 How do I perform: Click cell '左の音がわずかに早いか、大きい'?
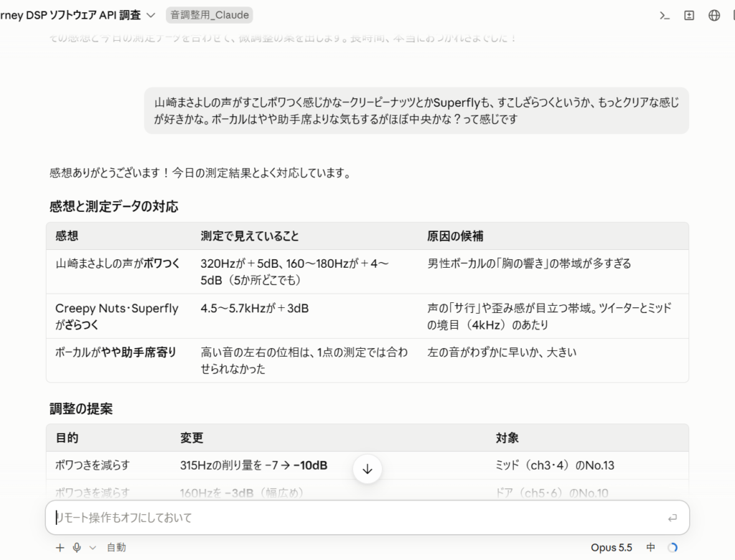pos(502,353)
